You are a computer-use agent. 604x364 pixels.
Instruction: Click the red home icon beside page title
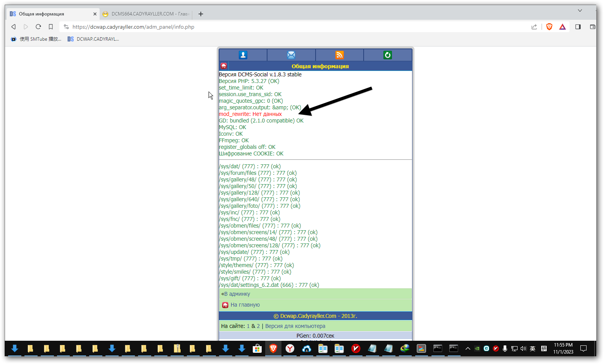224,66
